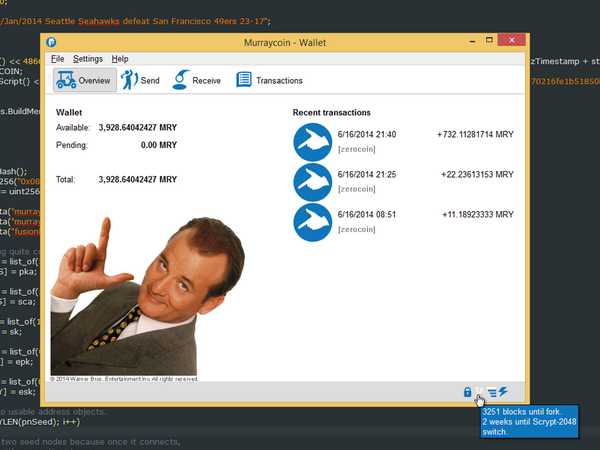Viewport: 600px width, 450px height.
Task: Click the lightning bolt sync icon
Action: (503, 391)
